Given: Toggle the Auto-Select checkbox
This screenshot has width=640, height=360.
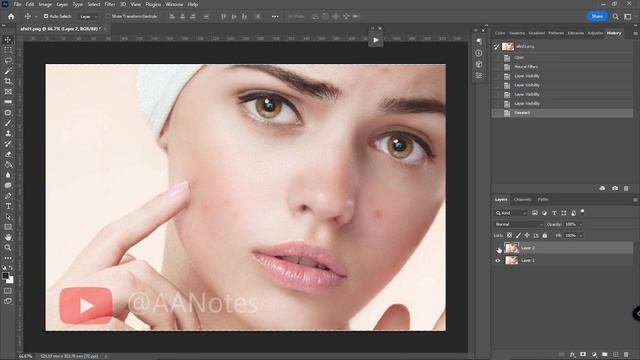Looking at the screenshot, I should tap(46, 16).
